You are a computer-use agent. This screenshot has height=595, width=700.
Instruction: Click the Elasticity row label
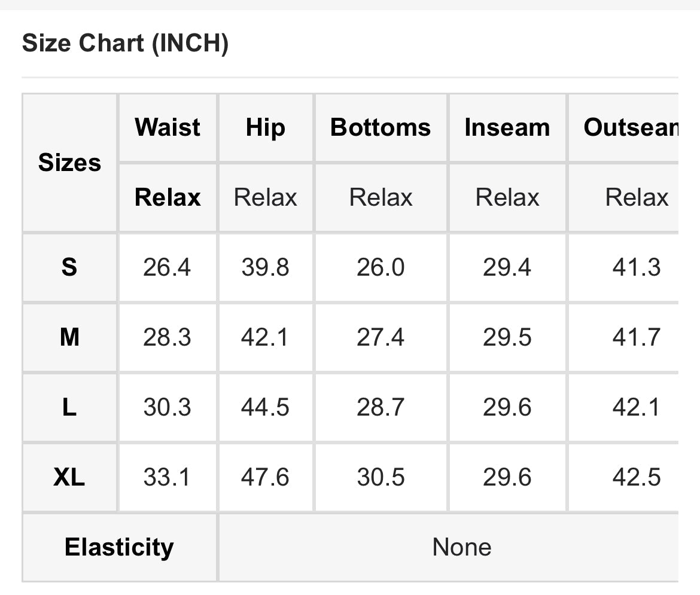(119, 547)
